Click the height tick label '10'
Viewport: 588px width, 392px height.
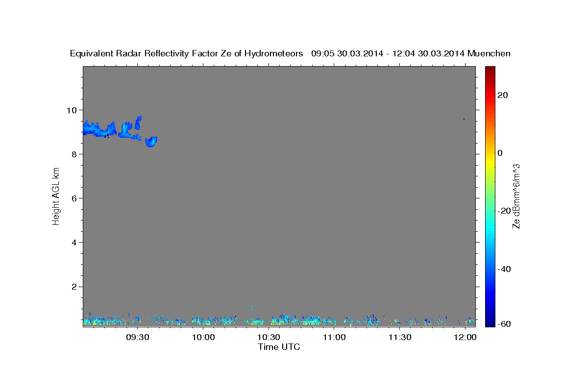coord(73,110)
